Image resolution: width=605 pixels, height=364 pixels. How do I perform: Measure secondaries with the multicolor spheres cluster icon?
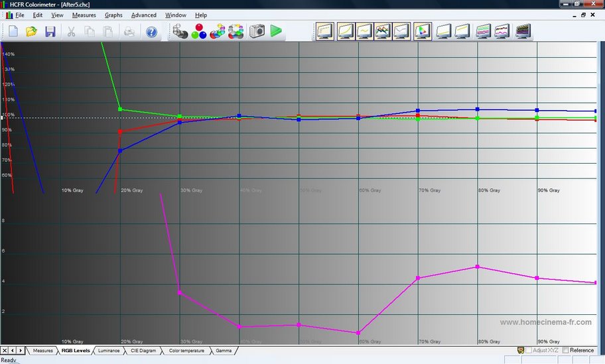point(217,31)
